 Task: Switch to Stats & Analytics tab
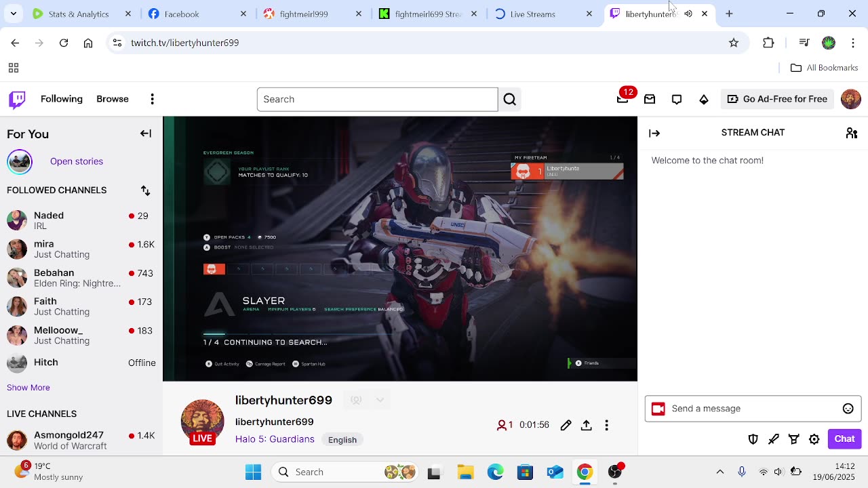point(81,14)
